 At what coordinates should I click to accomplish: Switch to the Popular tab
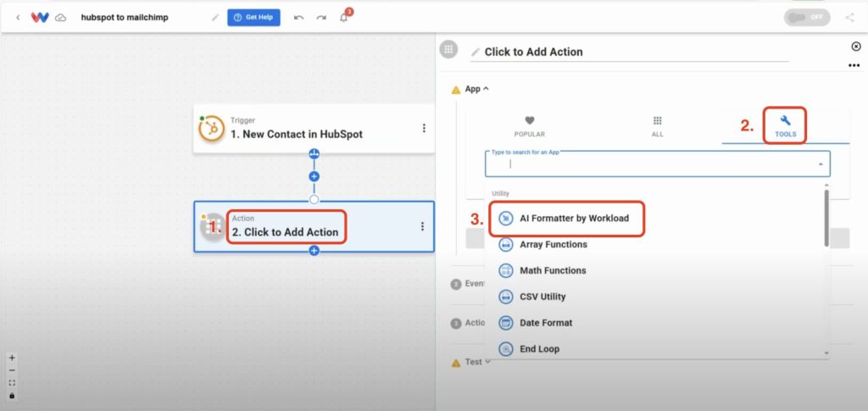coord(529,126)
